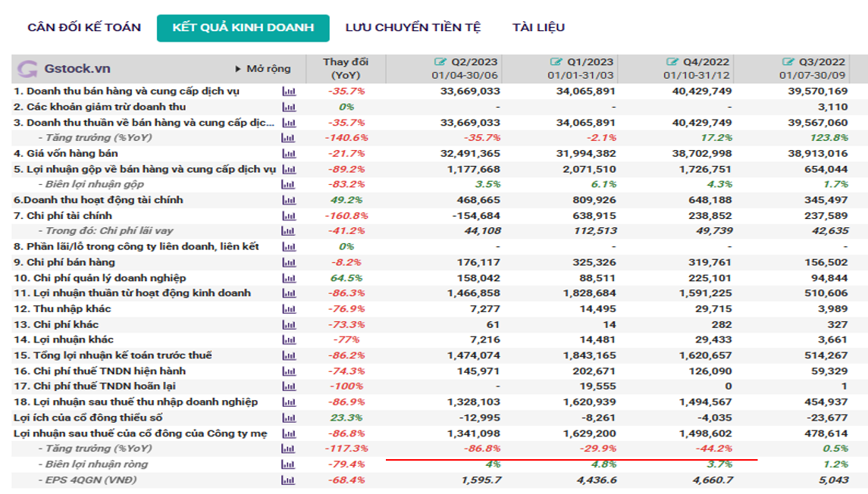Click edit icon beside Q3/2022 column
The image size is (868, 494).
pos(788,61)
